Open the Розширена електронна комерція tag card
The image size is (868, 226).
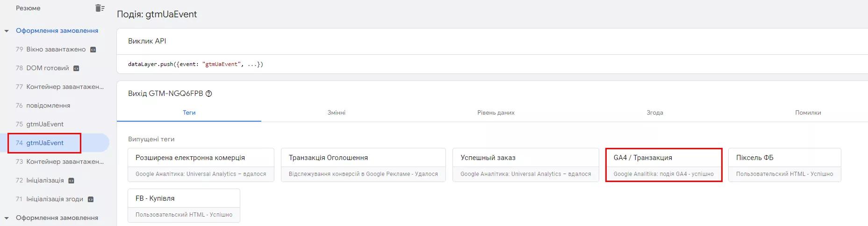201,165
